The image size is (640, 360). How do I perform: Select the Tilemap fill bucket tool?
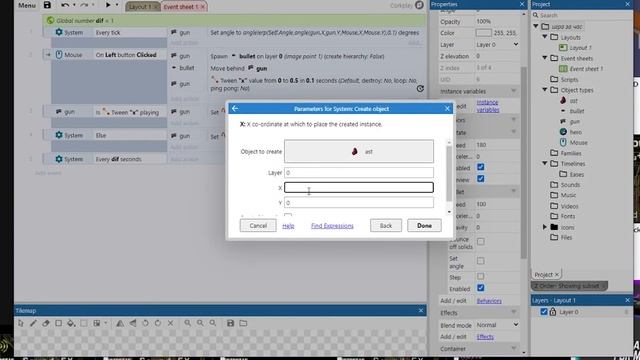71,323
